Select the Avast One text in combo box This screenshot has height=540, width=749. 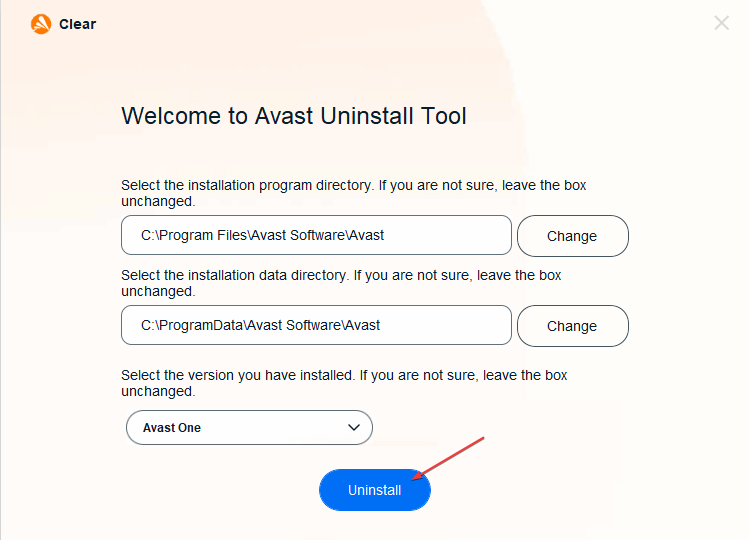pyautogui.click(x=171, y=428)
